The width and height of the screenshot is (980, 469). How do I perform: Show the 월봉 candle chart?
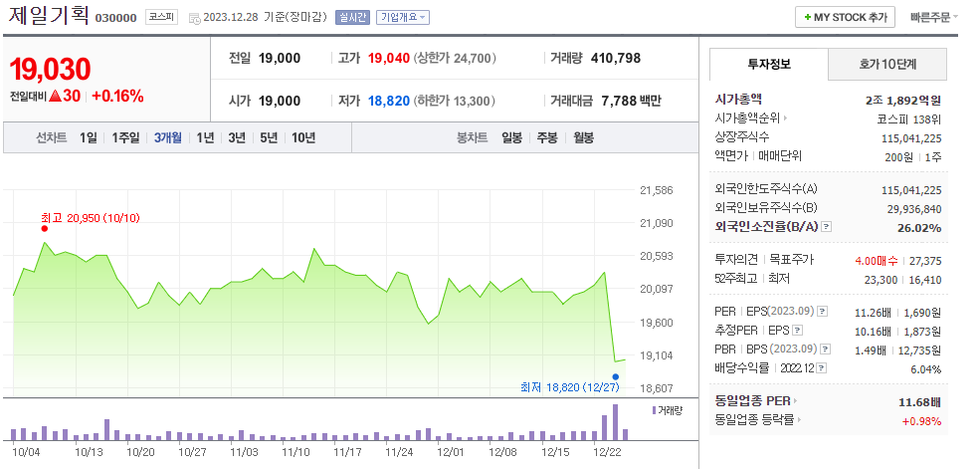pos(584,137)
